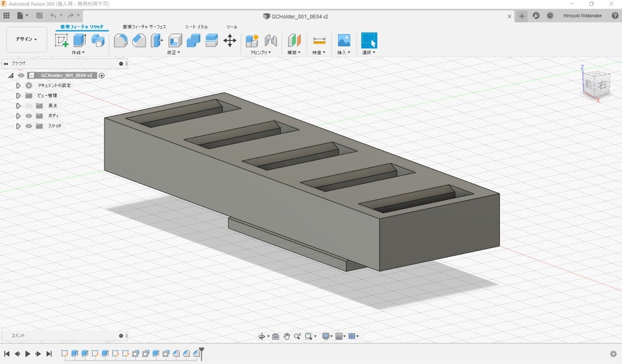Screen dimensions: 622x364
Task: Switch to 基準フィーチャ サーフェス tab
Action: pos(144,27)
